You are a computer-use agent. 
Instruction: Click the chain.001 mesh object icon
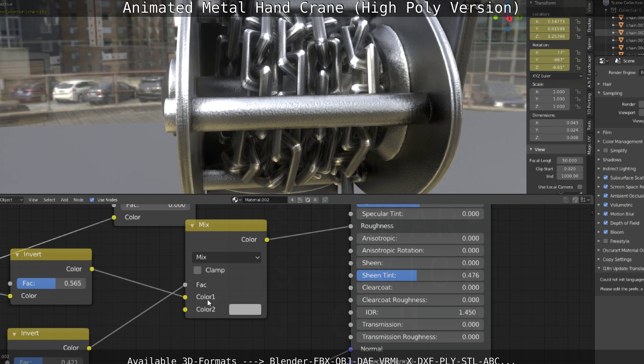[621, 25]
